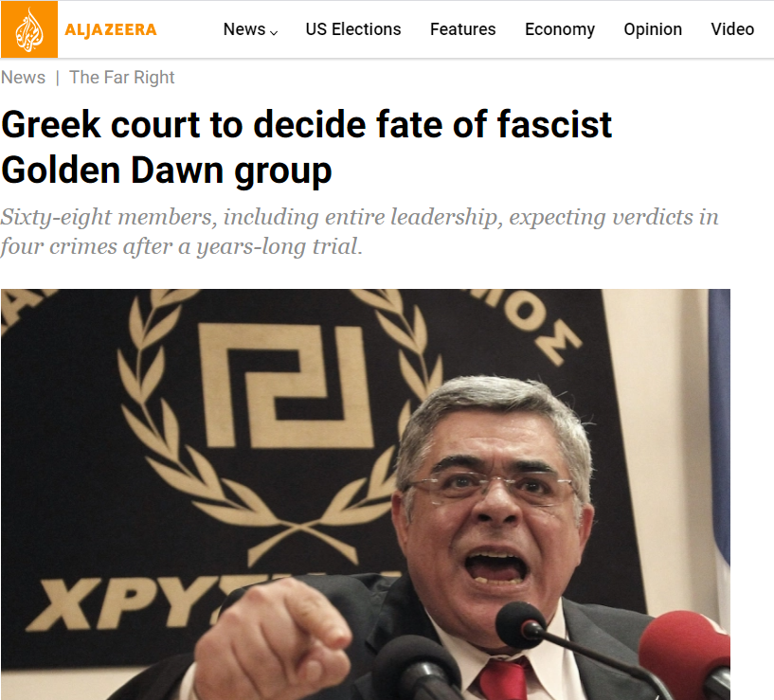Viewport: 774px width, 700px height.
Task: Click the orange Al Jazeera logo icon
Action: click(x=29, y=29)
